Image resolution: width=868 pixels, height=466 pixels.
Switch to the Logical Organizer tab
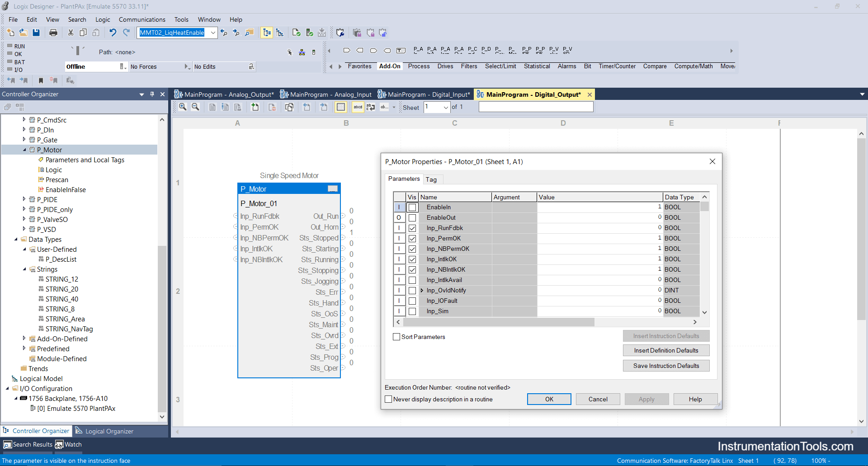[104, 431]
